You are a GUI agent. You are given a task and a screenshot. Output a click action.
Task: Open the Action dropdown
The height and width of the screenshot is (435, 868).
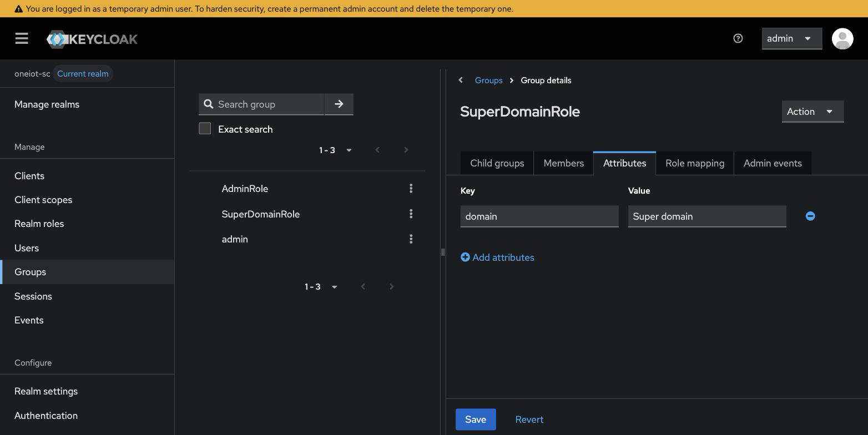point(813,112)
